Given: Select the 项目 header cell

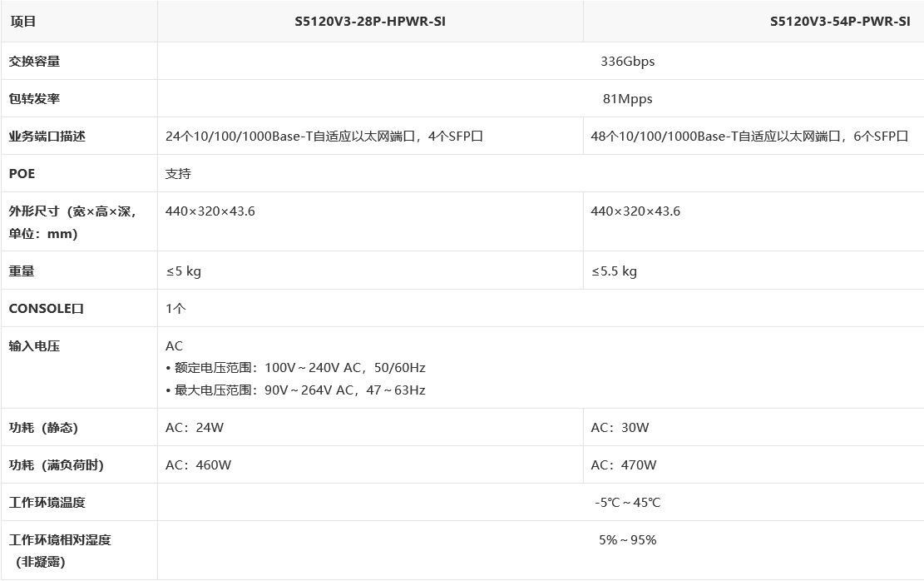Looking at the screenshot, I should pyautogui.click(x=22, y=22).
